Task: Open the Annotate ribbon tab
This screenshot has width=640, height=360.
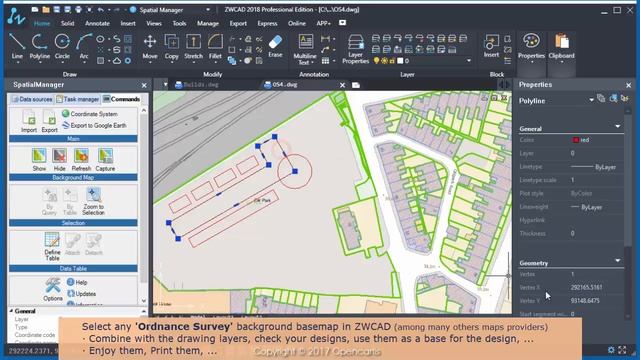Action: point(97,24)
